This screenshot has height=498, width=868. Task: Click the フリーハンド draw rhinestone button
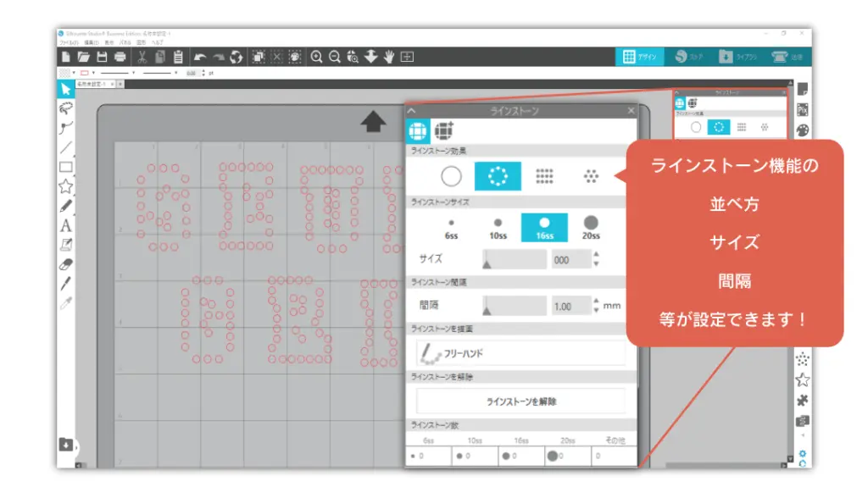[520, 353]
